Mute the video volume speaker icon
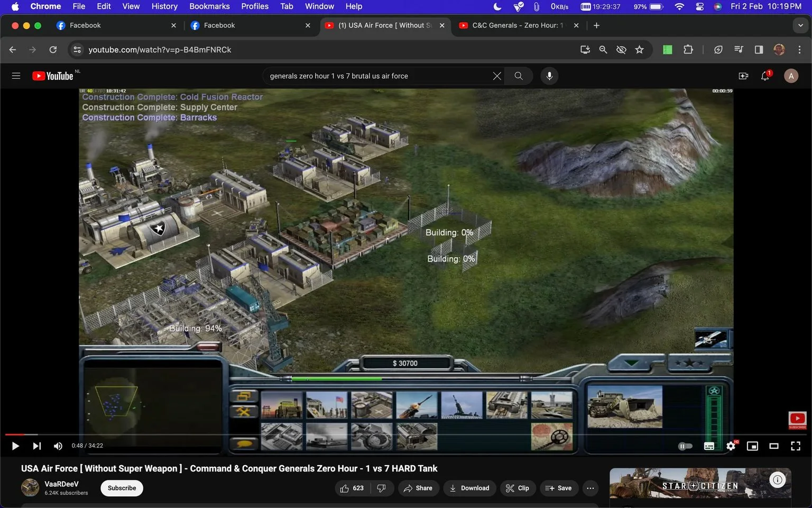 (x=58, y=446)
